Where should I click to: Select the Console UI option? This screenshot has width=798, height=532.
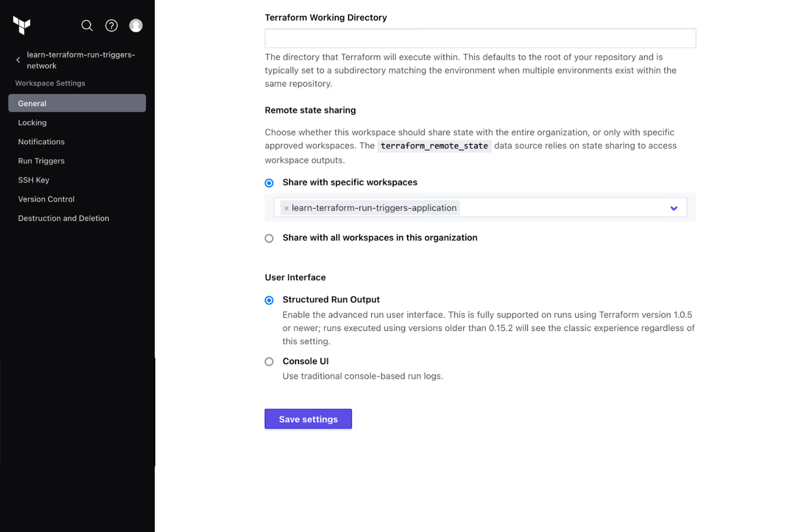[x=269, y=362]
